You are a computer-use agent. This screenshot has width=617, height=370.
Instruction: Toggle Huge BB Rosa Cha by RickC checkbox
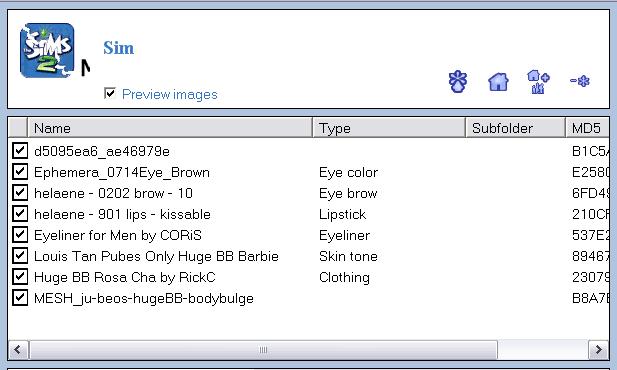click(20, 277)
